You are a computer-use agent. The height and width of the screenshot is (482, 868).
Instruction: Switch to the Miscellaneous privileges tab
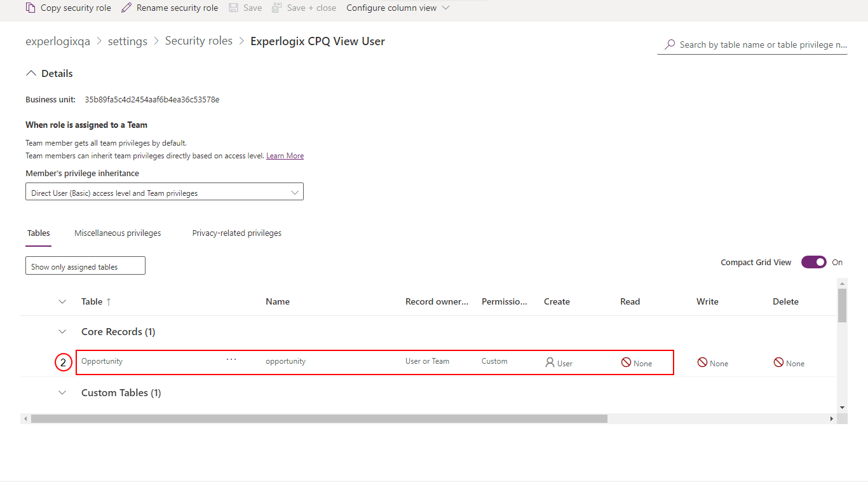point(118,233)
